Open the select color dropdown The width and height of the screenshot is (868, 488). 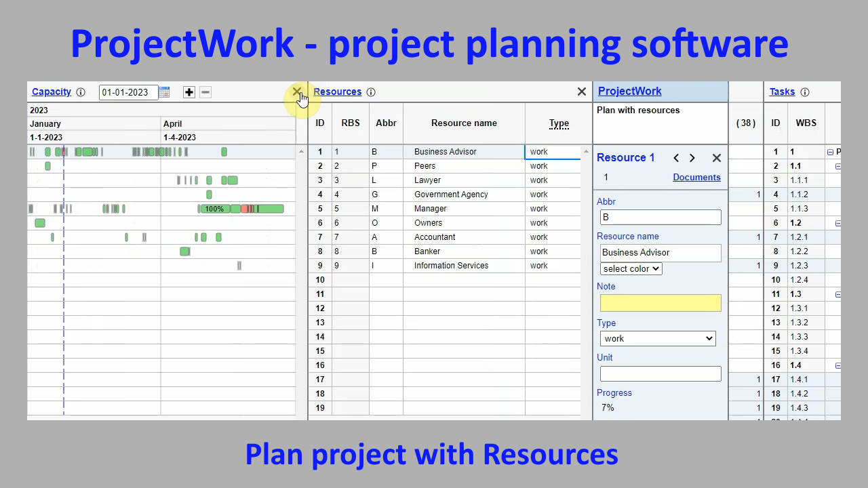click(631, 268)
